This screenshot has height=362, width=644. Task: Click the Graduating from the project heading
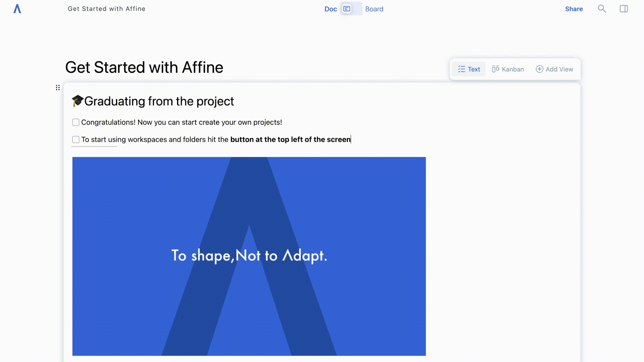pos(159,101)
